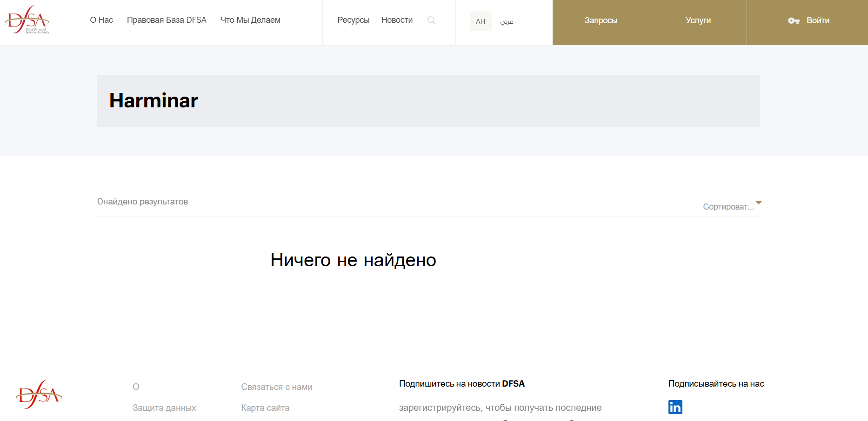Click the key icon next to Войти
The image size is (868, 421).
point(793,20)
